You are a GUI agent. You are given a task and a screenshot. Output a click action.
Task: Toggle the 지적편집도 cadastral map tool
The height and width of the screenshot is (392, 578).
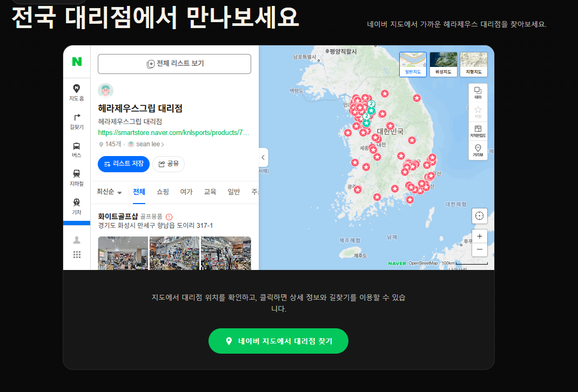(478, 131)
